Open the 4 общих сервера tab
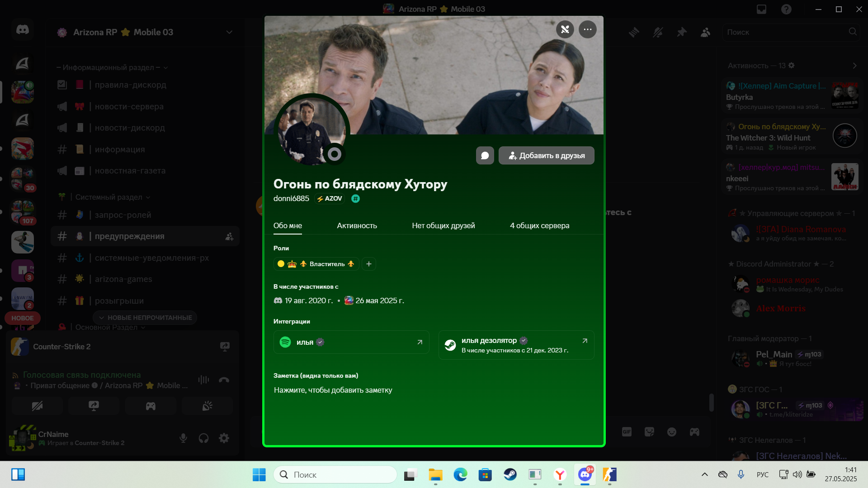The image size is (868, 488). click(539, 225)
